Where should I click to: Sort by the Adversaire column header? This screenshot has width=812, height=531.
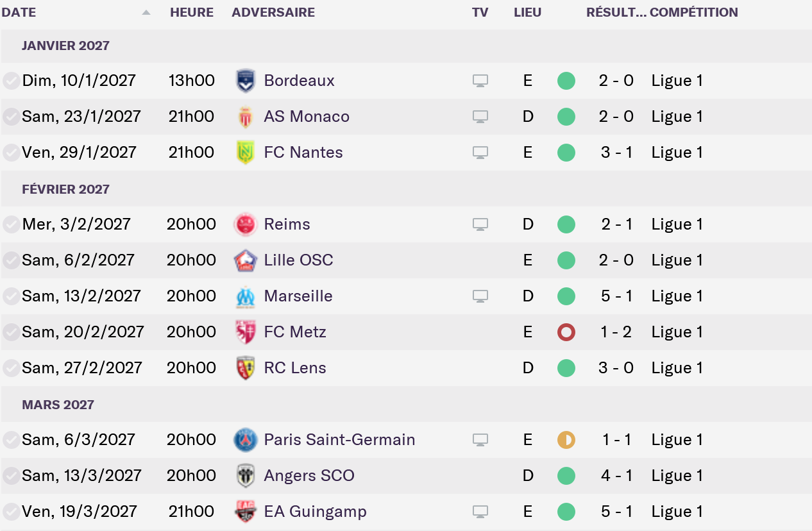click(273, 12)
